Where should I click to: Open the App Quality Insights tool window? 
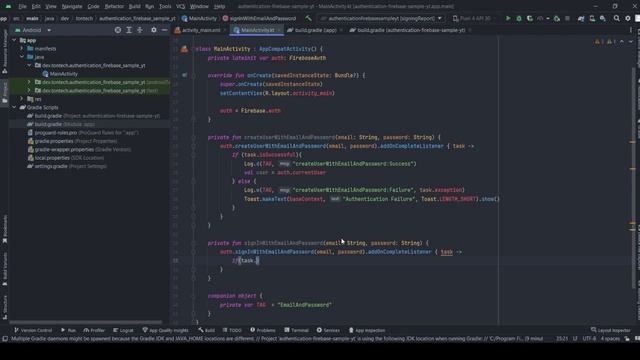(x=165, y=330)
